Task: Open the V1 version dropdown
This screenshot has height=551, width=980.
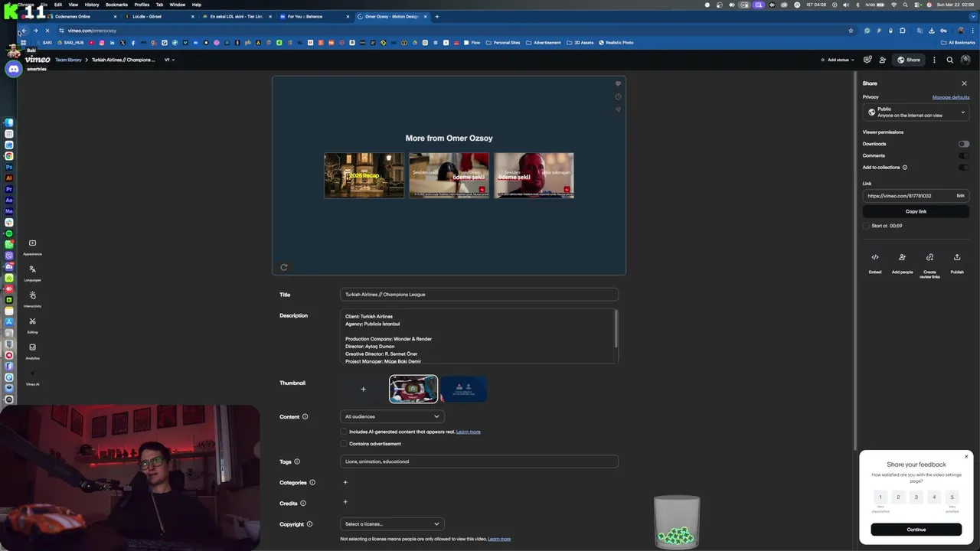Action: tap(169, 60)
